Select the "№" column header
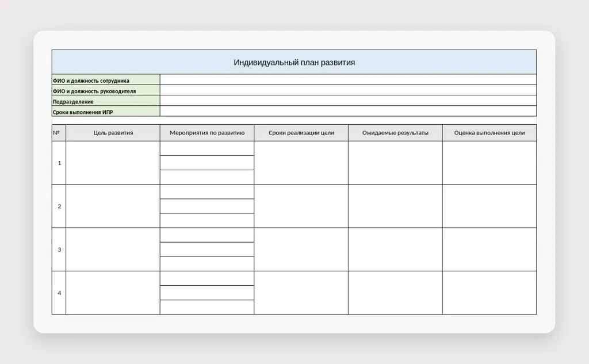 (x=59, y=133)
